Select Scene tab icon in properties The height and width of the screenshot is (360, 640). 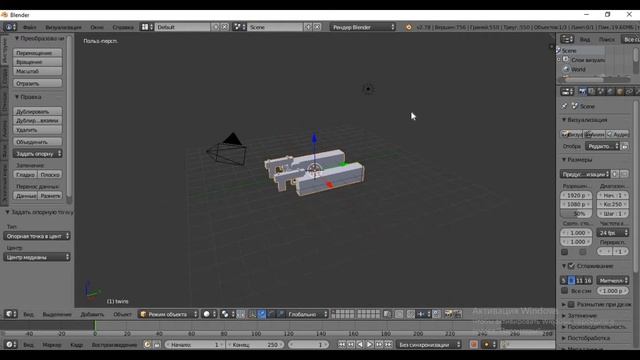coord(601,92)
